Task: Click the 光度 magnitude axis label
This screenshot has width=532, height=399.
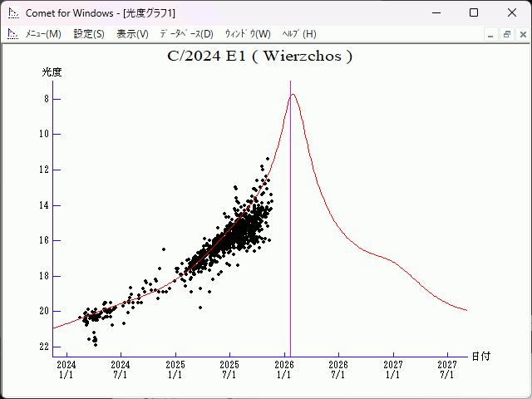Action: point(52,72)
